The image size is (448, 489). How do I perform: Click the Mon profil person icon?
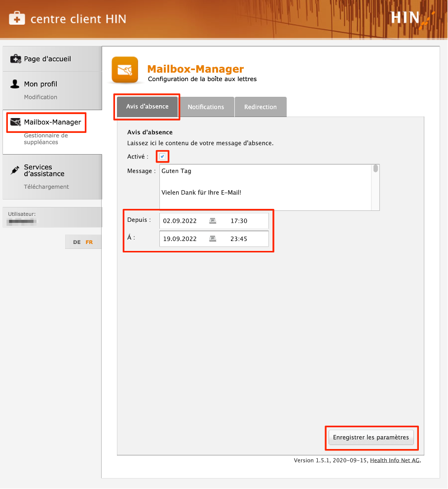[x=15, y=84]
